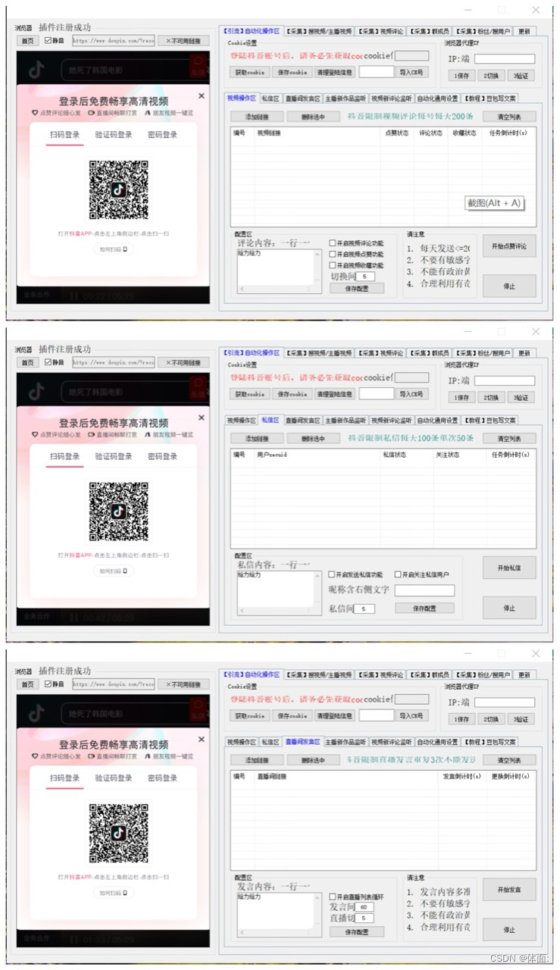Click 清空列表 in the 视频操作区 window
Image resolution: width=560 pixels, height=970 pixels.
[x=510, y=117]
